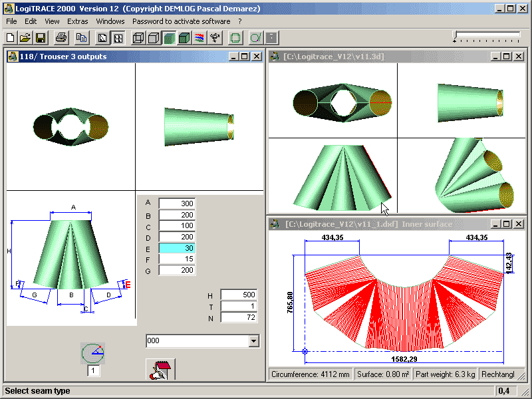The image size is (532, 399).
Task: Click the B dimension input field
Action: click(177, 215)
